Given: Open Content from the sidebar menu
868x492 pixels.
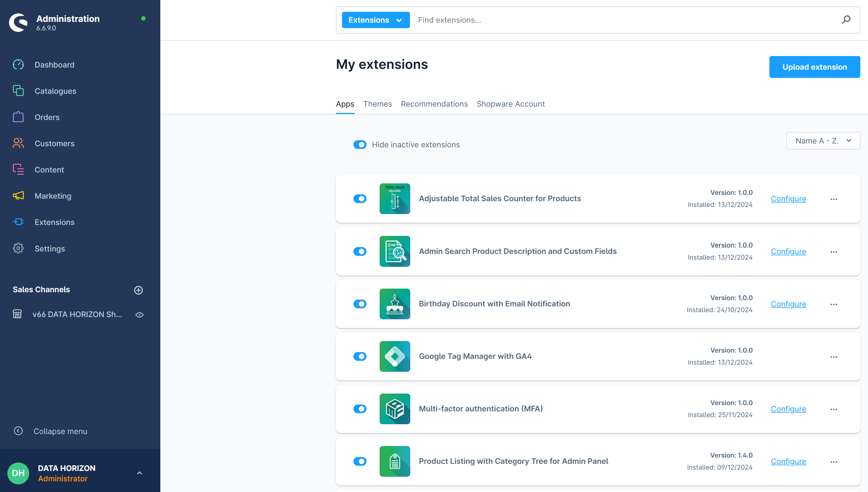Looking at the screenshot, I should tap(49, 170).
